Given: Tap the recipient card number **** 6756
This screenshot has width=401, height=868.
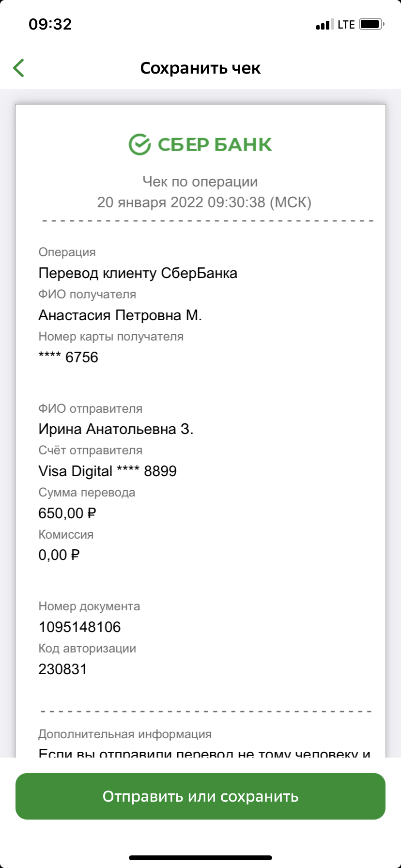Looking at the screenshot, I should coord(68,357).
